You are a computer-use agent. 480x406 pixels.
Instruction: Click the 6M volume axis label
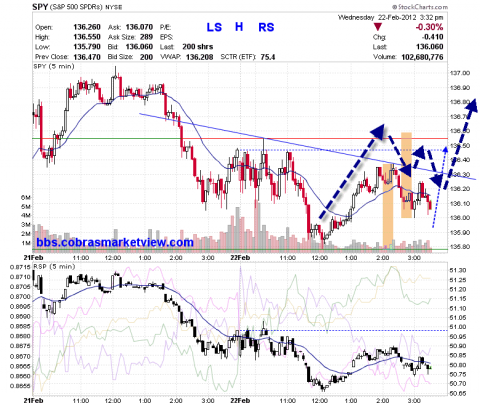click(x=26, y=197)
